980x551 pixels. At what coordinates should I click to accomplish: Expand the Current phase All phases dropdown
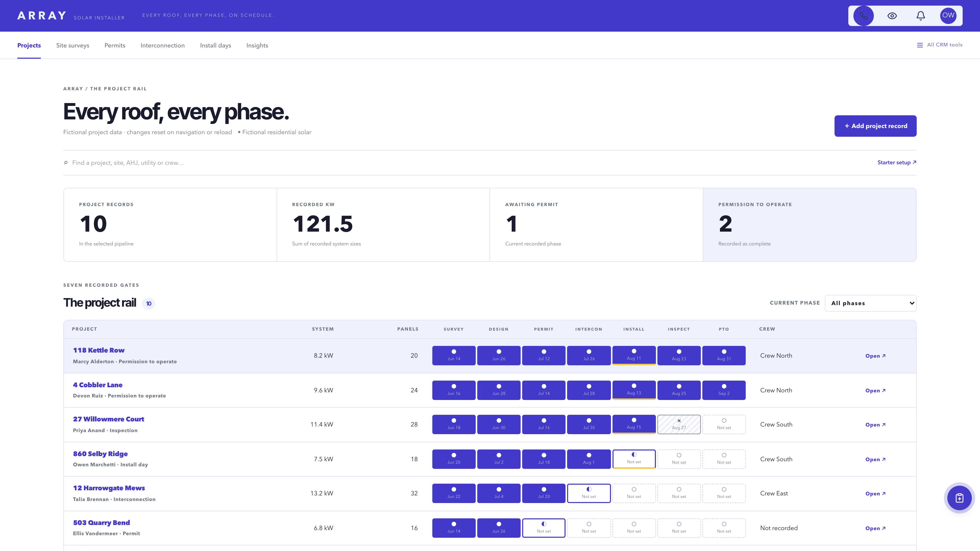tap(871, 303)
